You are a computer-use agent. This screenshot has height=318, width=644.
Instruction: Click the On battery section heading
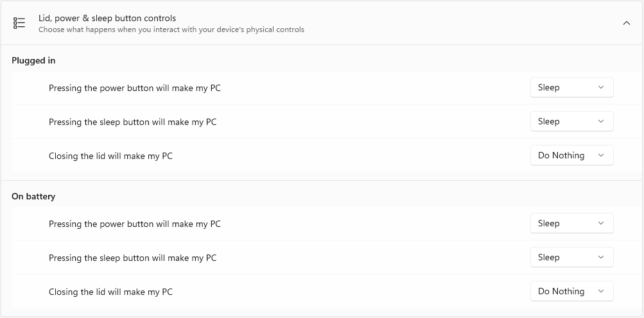point(33,197)
